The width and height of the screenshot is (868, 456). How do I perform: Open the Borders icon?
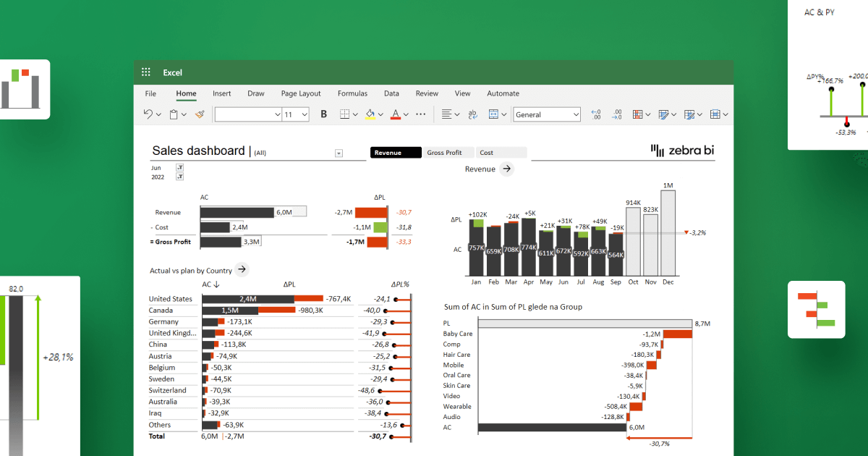coord(346,114)
